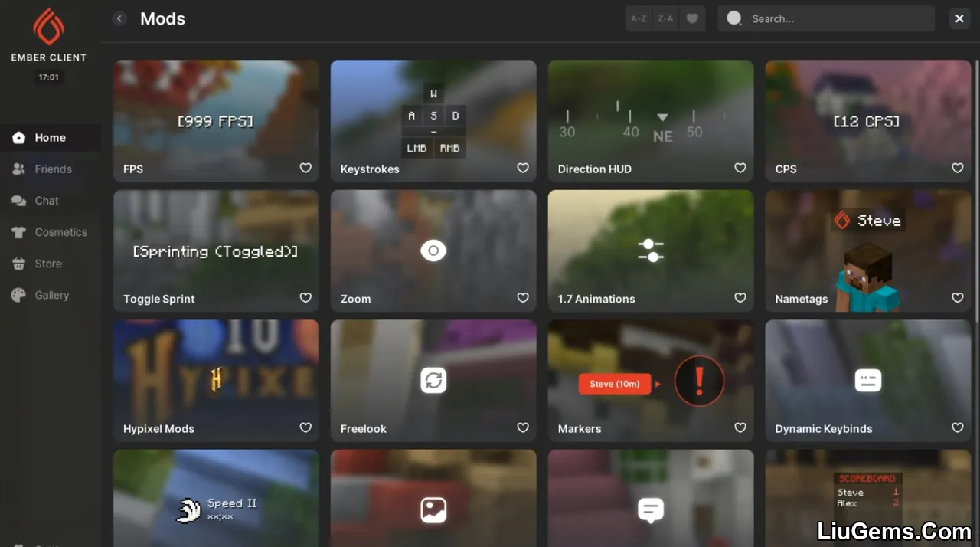Viewport: 980px width, 547px height.
Task: Open the Store sidebar section
Action: 51,264
